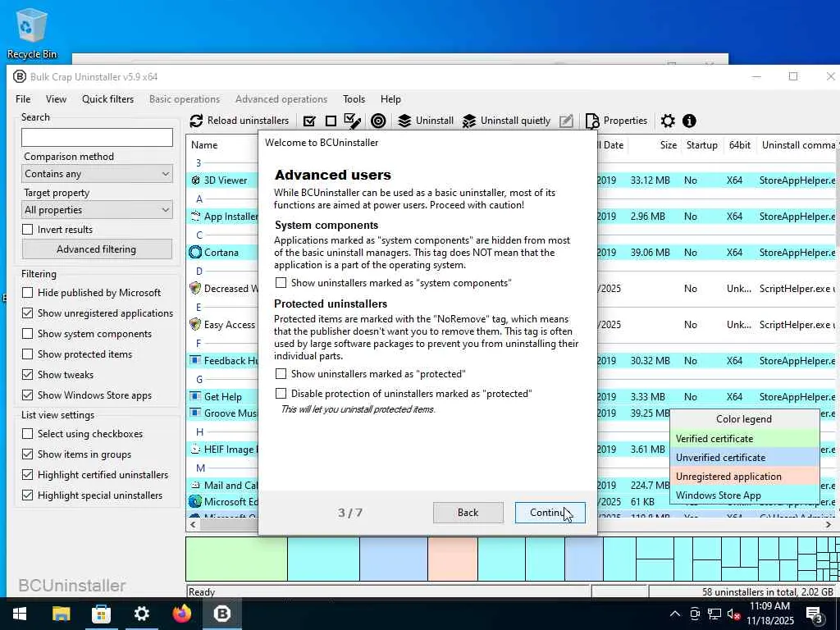
Task: Click the Advanced filtering button
Action: pos(97,249)
